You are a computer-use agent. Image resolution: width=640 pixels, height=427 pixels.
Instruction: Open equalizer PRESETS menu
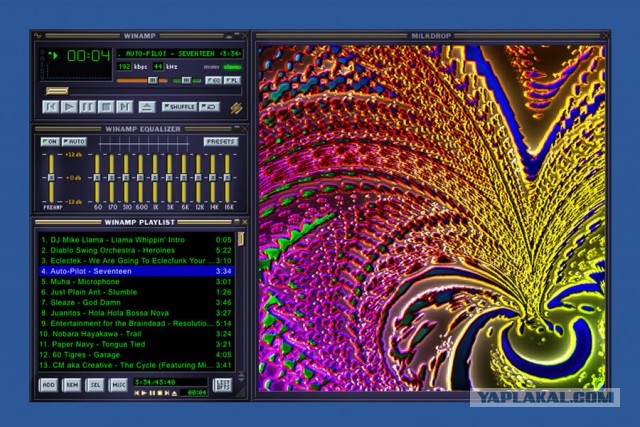(221, 142)
